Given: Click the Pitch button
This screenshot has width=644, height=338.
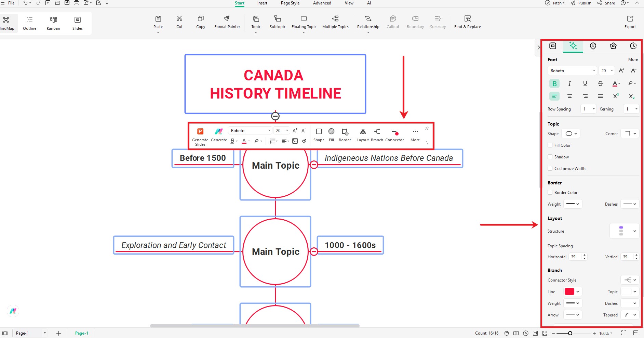Looking at the screenshot, I should 555,3.
